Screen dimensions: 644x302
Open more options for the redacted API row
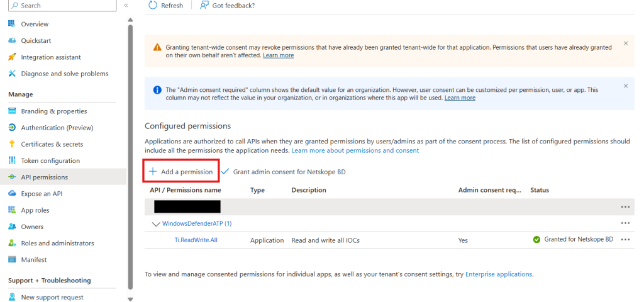[625, 206]
